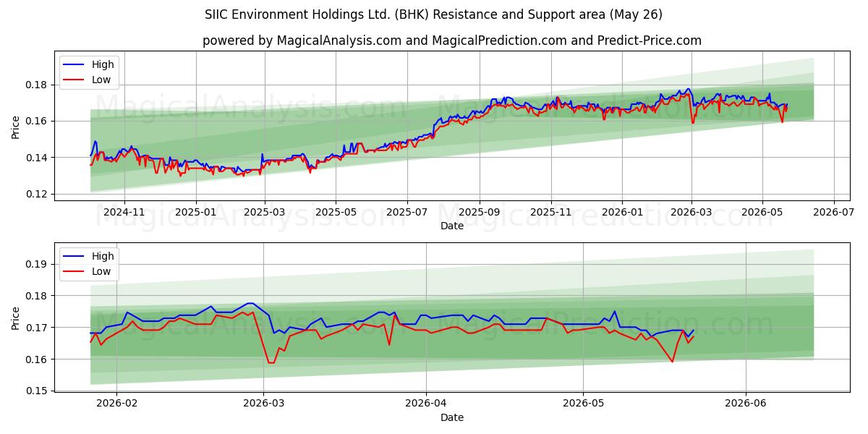Click the 'Date' axis label under bottom chart
The width and height of the screenshot is (868, 434).
pos(452,417)
